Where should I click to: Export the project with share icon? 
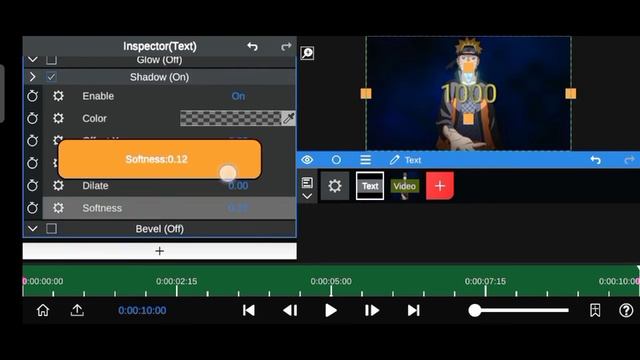click(77, 311)
